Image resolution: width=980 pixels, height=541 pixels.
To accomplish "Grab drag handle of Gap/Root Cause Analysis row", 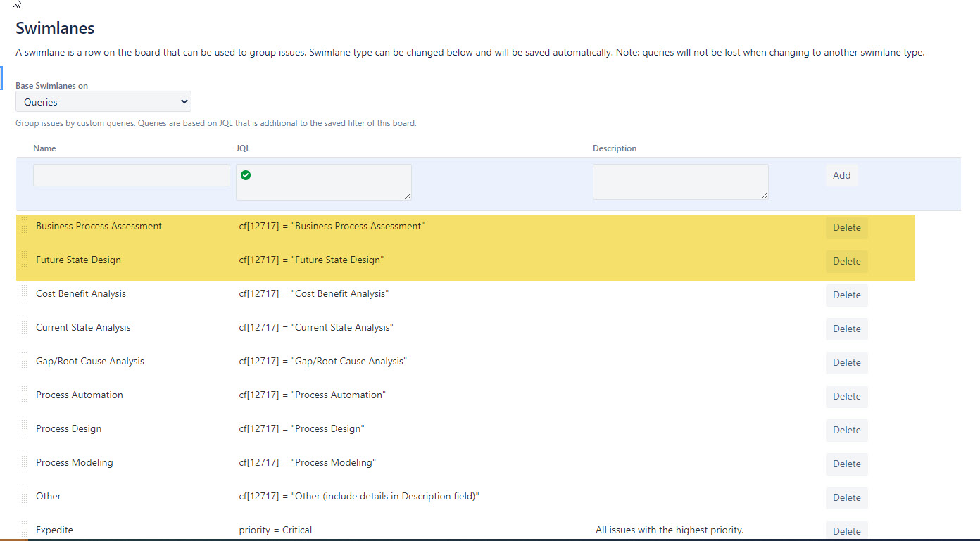I will click(x=25, y=360).
